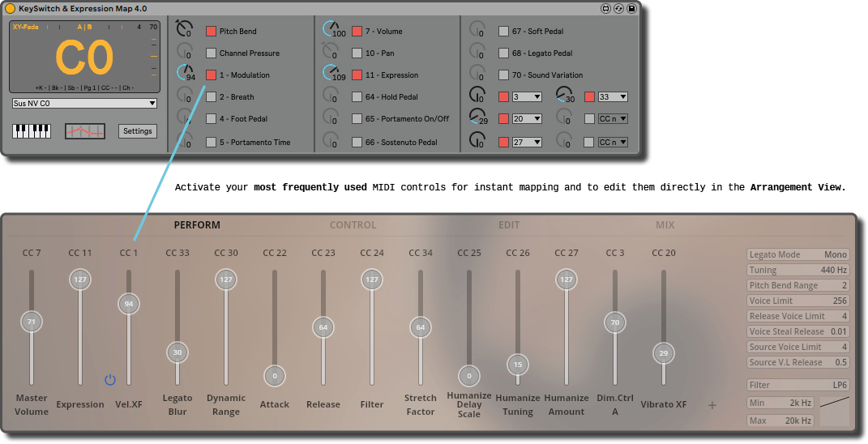Click the Pan knob
The image size is (868, 444).
pos(331,51)
